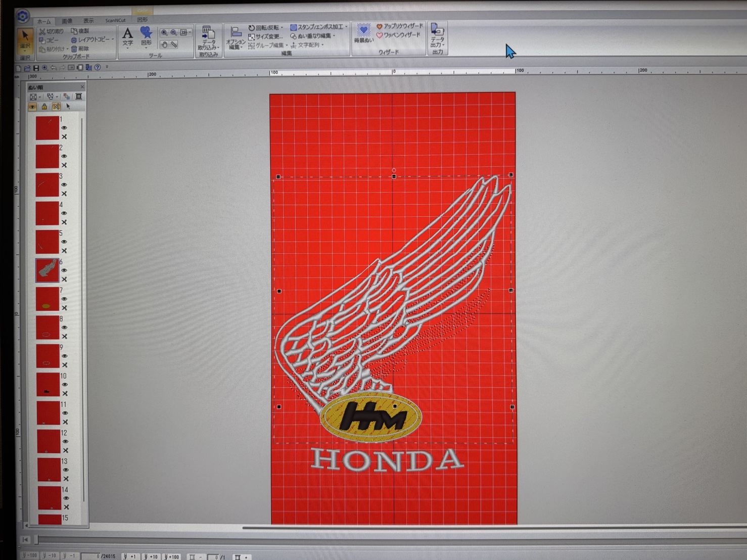Screen dimensions: 747x560
Task: Hide sewing order item 1 via eye
Action: tap(64, 128)
